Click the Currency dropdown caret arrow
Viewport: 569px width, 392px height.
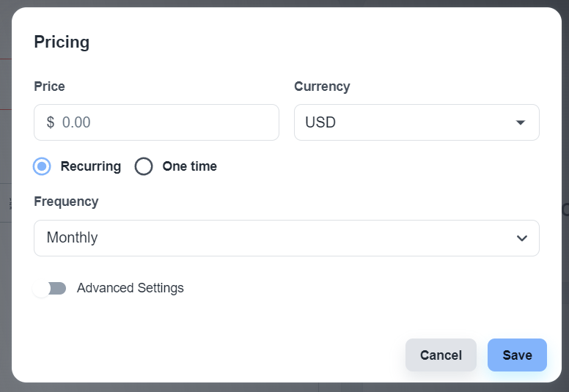coord(521,122)
